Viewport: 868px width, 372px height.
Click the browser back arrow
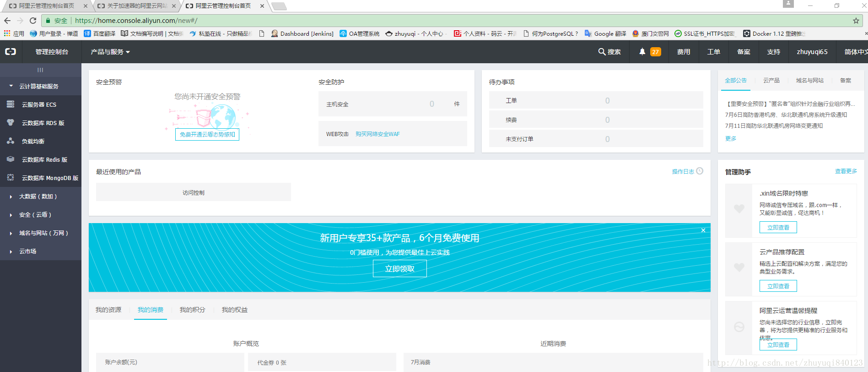click(7, 21)
